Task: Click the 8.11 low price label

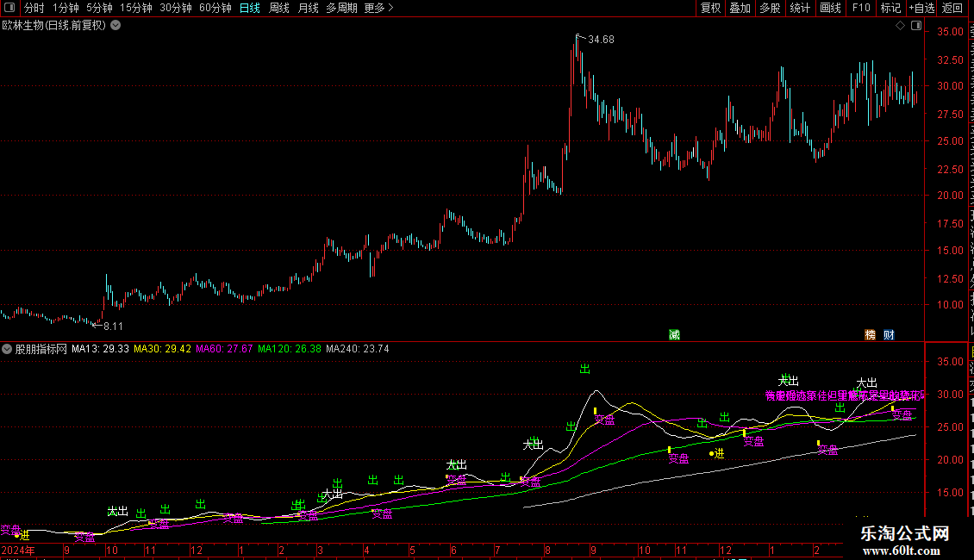Action: [x=113, y=327]
